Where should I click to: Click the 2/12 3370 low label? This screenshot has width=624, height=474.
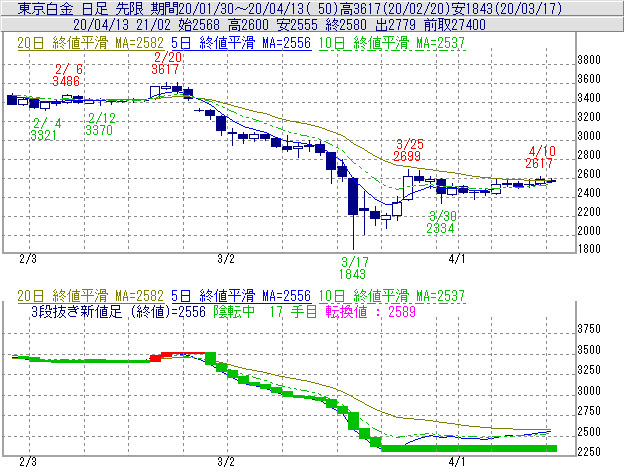99,124
